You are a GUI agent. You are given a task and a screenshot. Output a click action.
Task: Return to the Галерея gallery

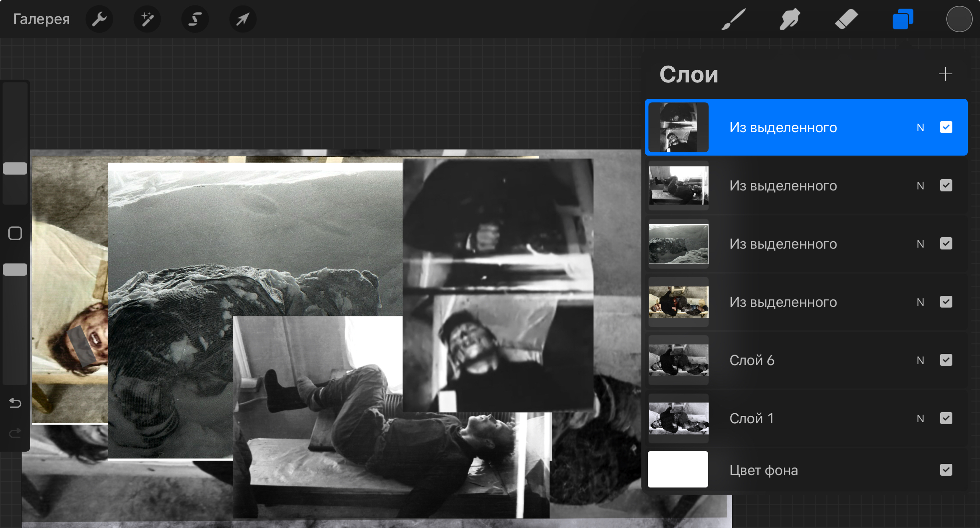click(41, 19)
